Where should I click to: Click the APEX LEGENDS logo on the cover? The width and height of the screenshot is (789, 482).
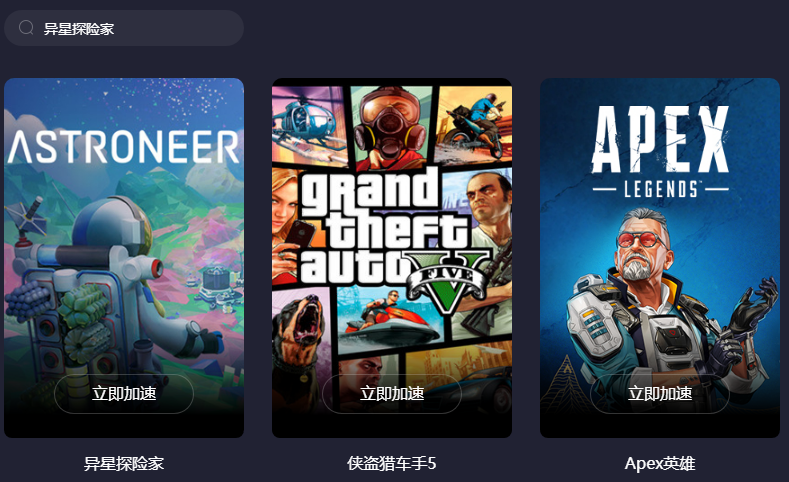point(660,151)
